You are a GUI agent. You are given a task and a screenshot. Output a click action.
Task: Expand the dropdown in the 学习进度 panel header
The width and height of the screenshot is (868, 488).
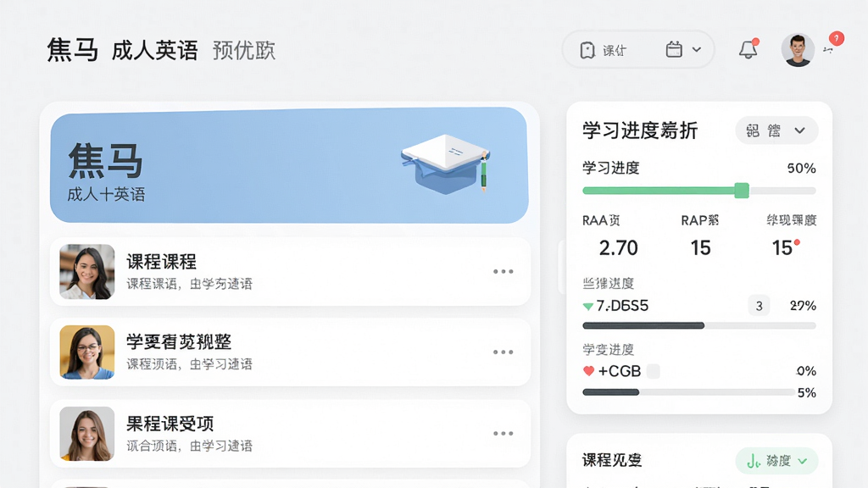(776, 130)
